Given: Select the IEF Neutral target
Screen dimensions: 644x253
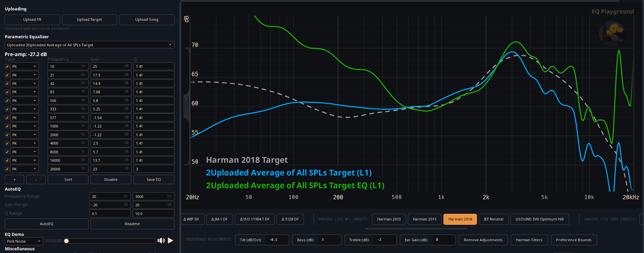Looking at the screenshot, I should (x=494, y=219).
